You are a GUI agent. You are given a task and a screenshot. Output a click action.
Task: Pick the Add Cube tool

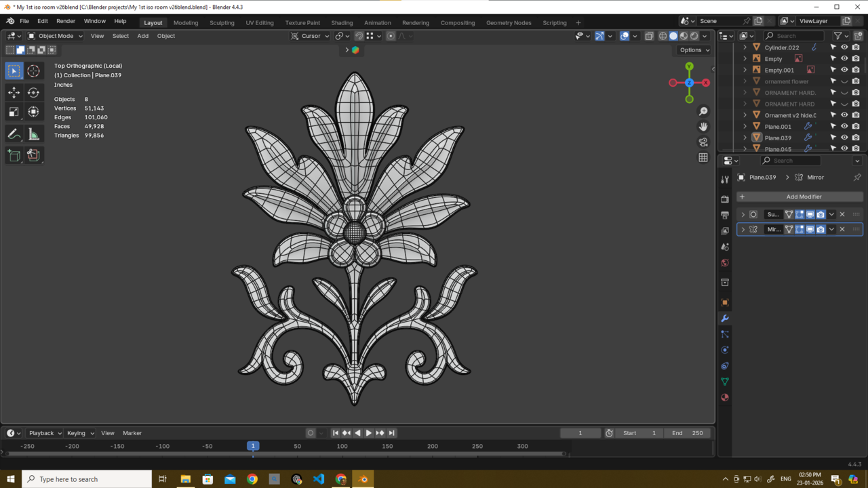point(14,155)
